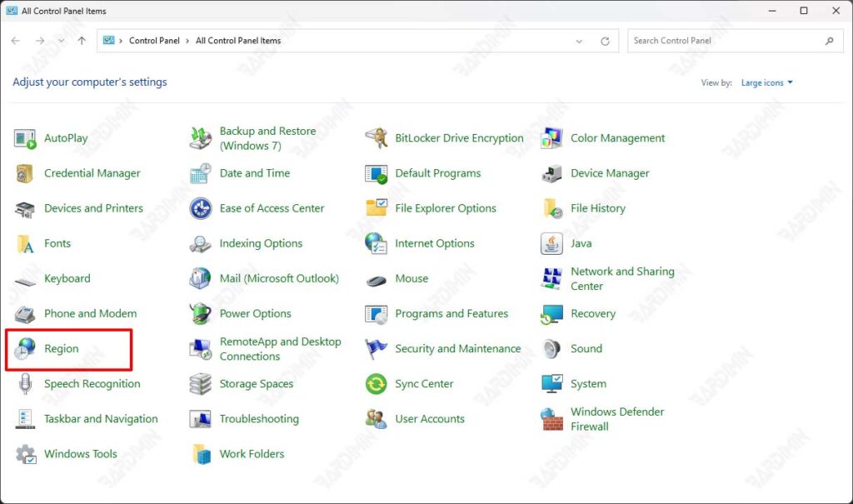Viewport: 853px width, 504px height.
Task: Open the Speech Recognition microphone icon
Action: 25,384
